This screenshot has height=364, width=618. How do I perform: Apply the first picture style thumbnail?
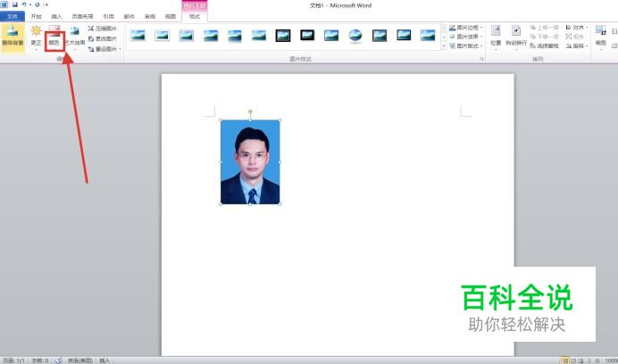[x=138, y=36]
